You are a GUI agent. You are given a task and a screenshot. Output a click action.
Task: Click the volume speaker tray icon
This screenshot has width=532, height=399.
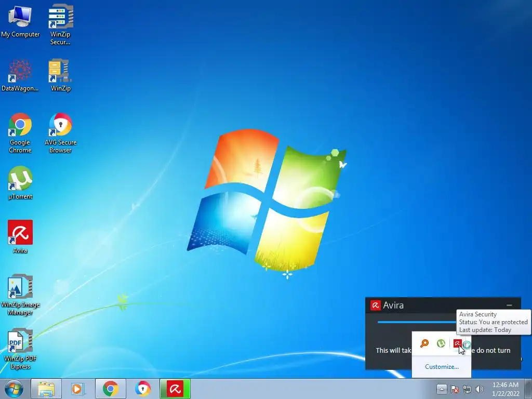(479, 389)
